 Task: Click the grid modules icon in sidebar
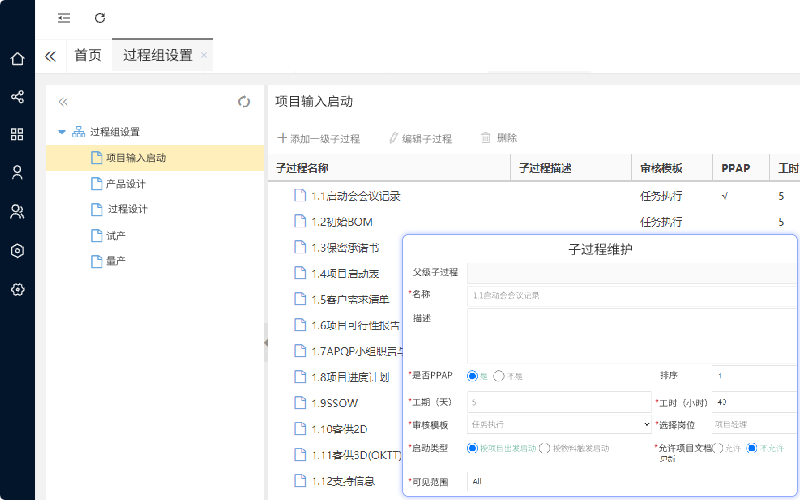coord(17,135)
